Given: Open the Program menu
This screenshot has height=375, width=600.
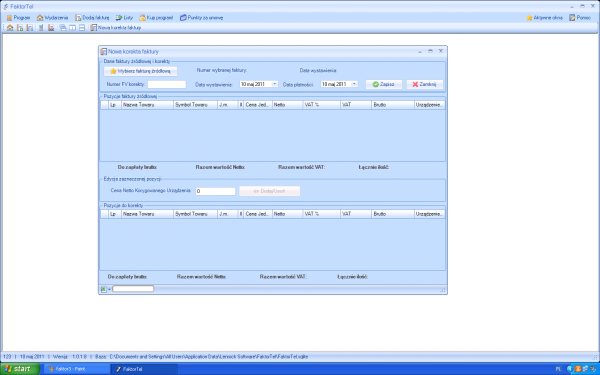Looking at the screenshot, I should (18, 18).
